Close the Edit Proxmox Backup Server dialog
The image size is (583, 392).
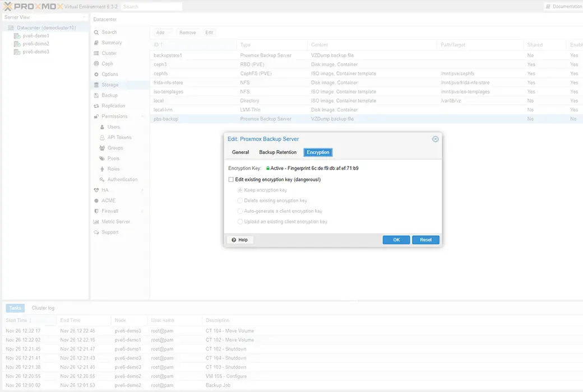coord(436,139)
